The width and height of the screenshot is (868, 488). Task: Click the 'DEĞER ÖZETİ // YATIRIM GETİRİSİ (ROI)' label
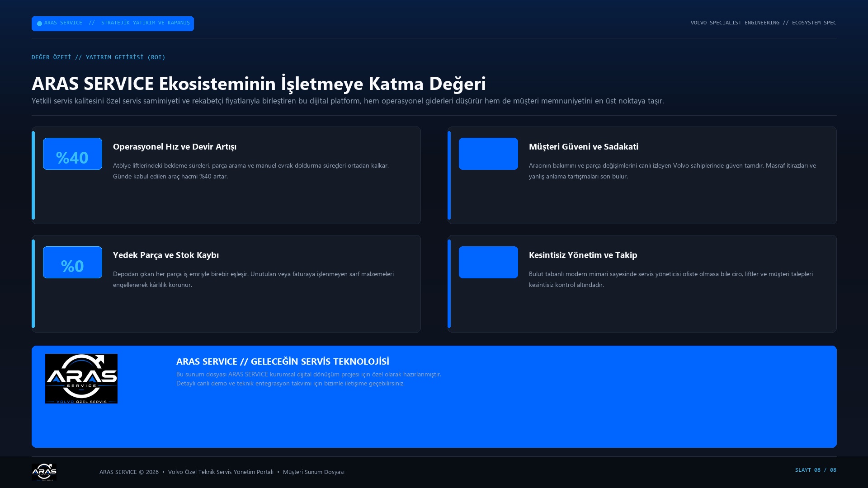point(98,57)
